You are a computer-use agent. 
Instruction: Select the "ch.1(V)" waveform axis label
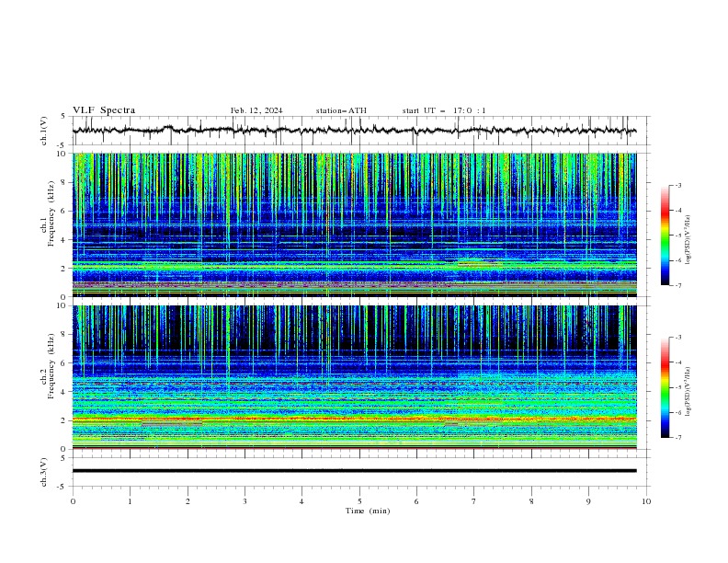point(44,131)
